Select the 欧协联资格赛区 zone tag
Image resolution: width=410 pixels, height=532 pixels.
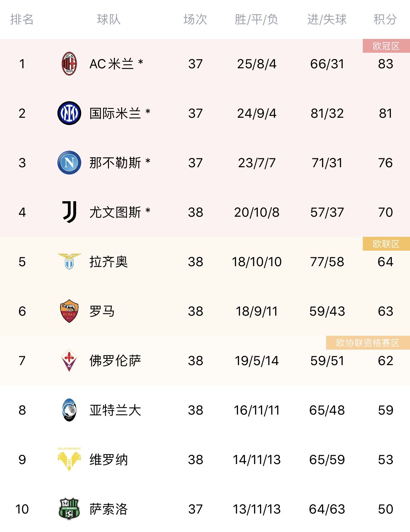[368, 343]
